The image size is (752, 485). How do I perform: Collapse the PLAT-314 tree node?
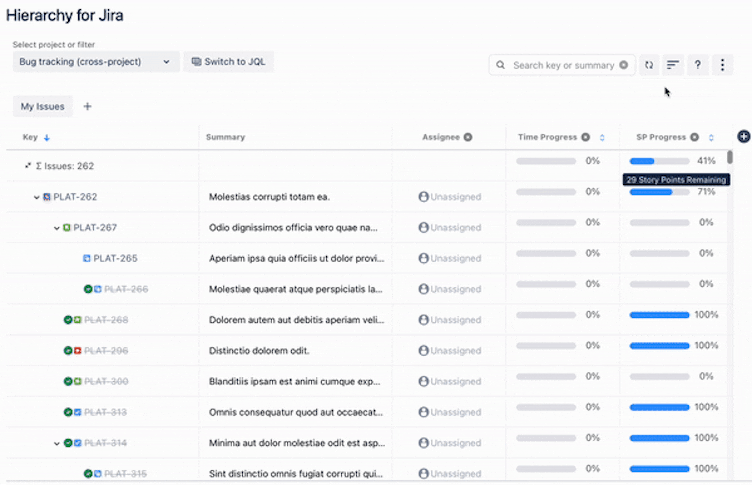pyautogui.click(x=57, y=443)
